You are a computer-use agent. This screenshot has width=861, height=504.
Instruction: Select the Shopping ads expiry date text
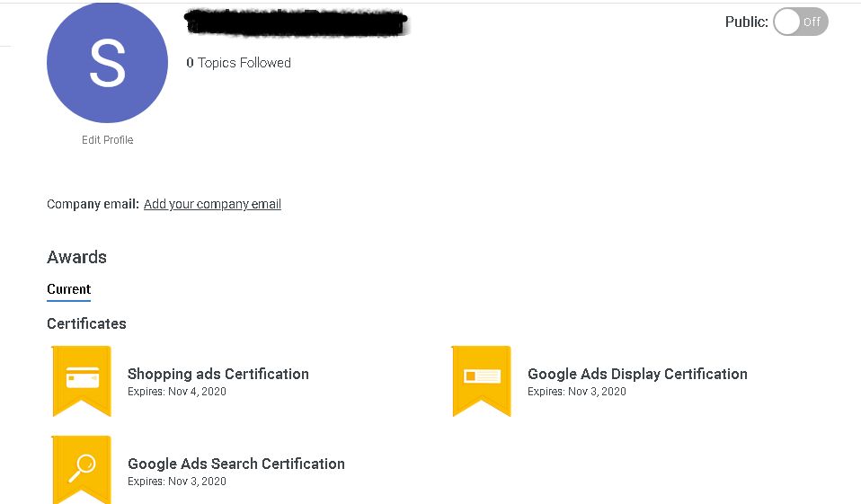(177, 392)
